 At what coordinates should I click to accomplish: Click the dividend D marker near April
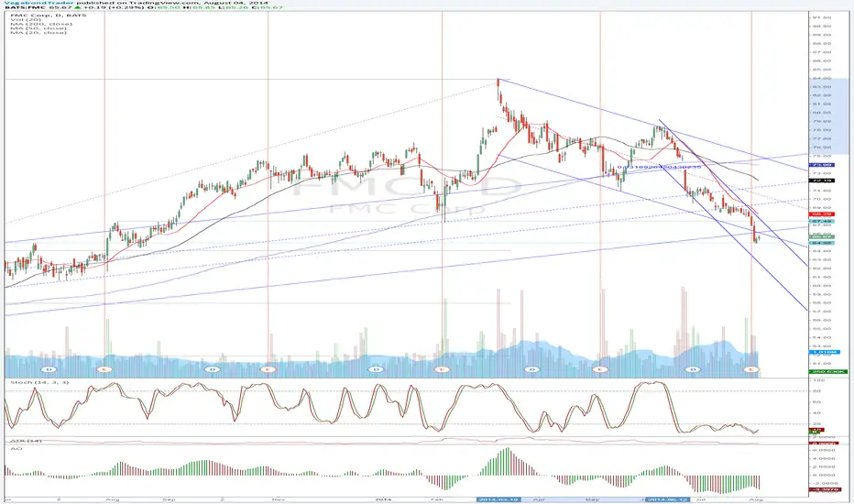pyautogui.click(x=532, y=369)
